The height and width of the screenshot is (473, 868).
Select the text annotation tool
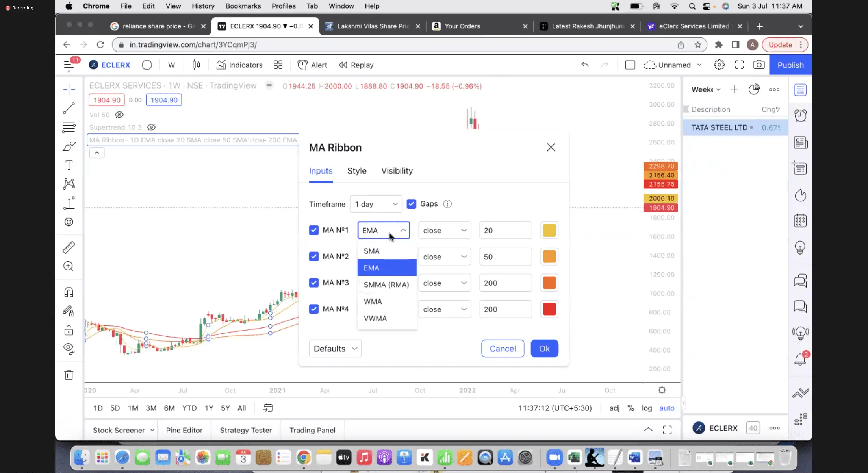coord(69,165)
